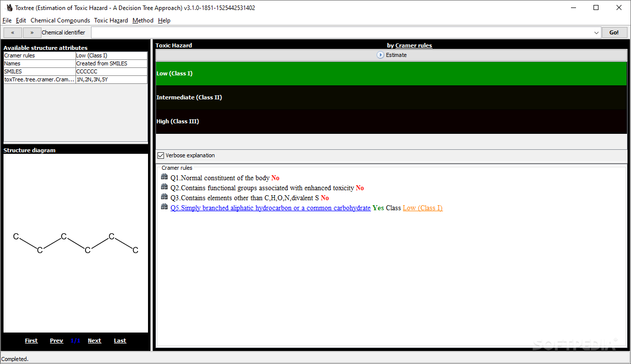Image resolution: width=631 pixels, height=364 pixels.
Task: Select the Names attribute row label
Action: [x=39, y=63]
